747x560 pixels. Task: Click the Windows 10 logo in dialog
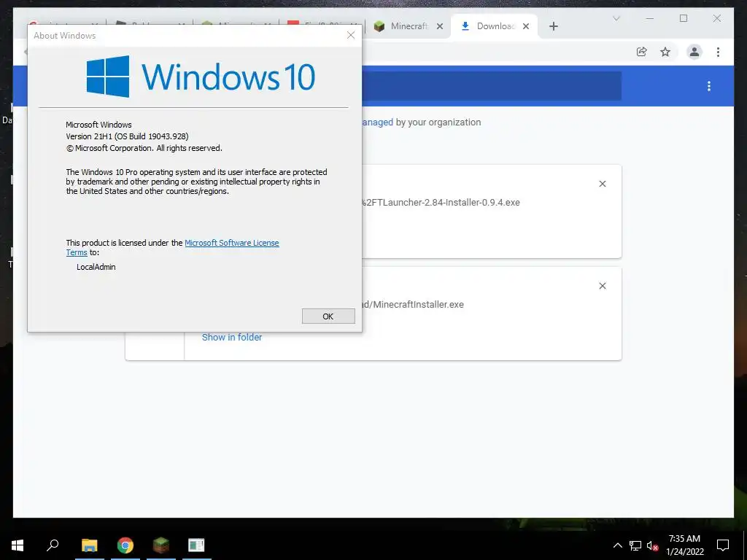point(201,76)
